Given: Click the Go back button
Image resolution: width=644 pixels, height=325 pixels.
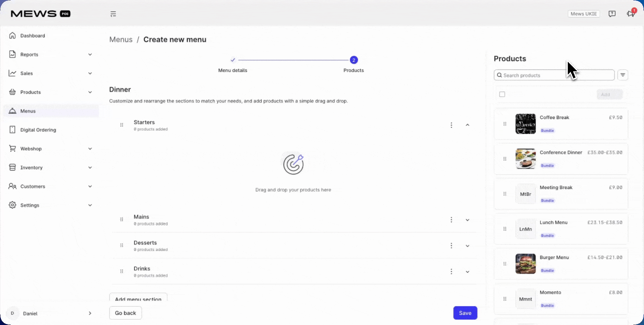Looking at the screenshot, I should 125,313.
